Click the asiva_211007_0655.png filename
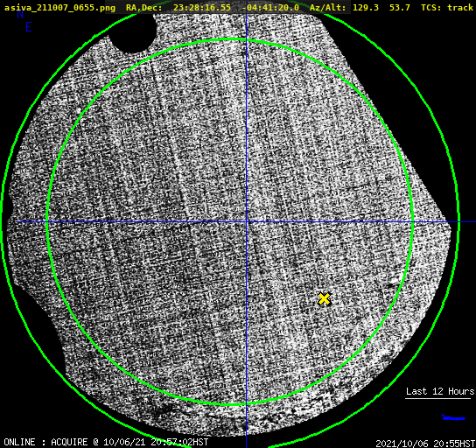476x448 pixels. point(59,8)
